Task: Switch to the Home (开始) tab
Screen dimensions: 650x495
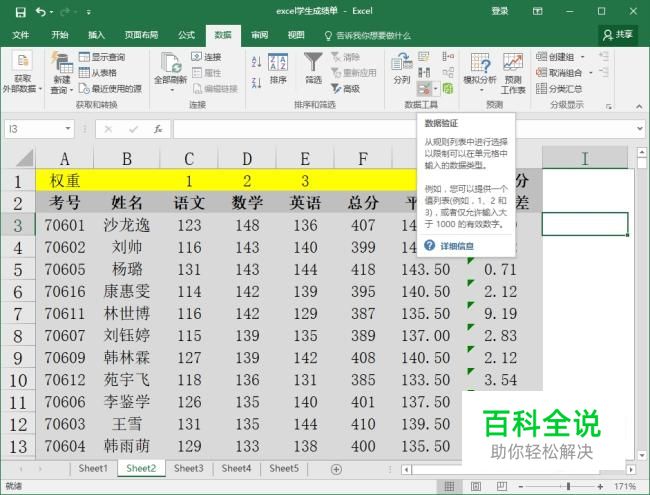Action: (x=60, y=35)
